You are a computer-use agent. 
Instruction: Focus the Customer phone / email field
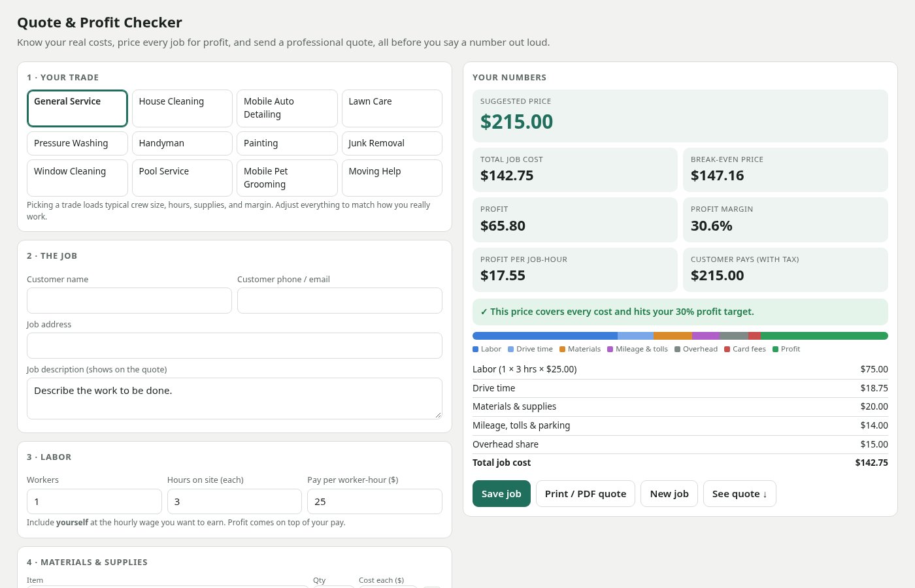click(x=340, y=301)
